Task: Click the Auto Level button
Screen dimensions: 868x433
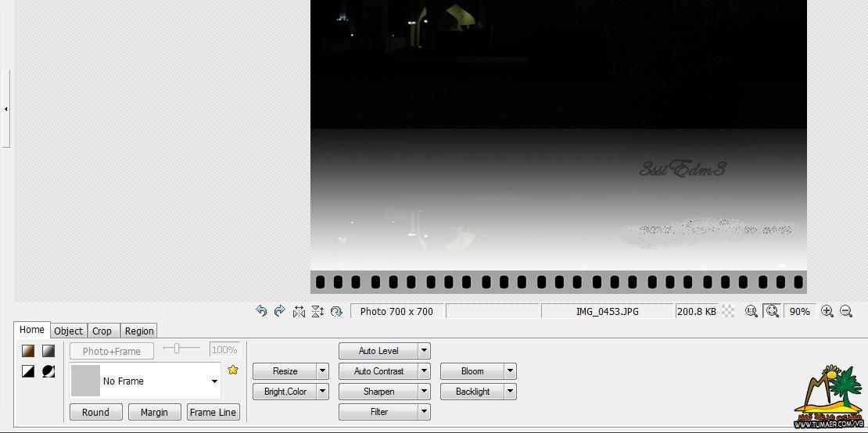Action: pos(378,351)
